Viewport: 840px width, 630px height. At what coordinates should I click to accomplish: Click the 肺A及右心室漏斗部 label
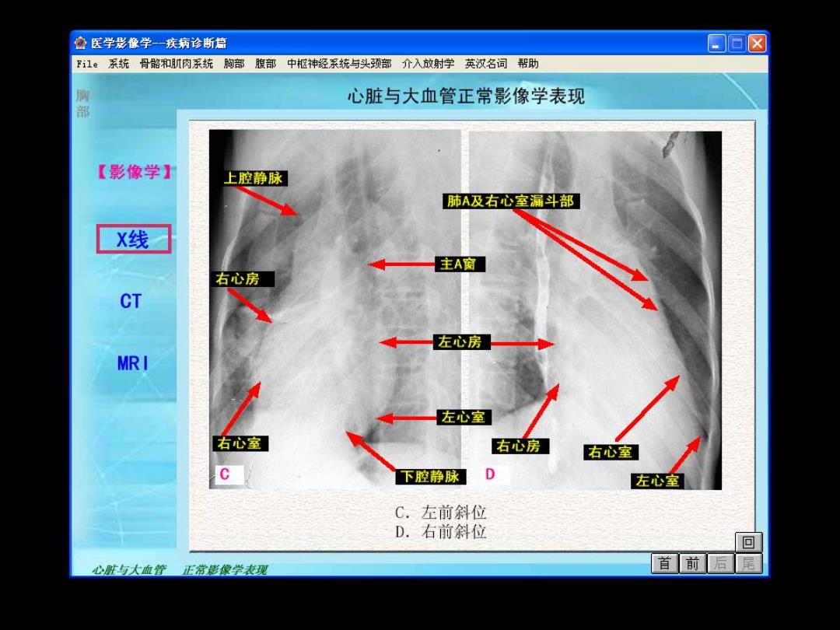pyautogui.click(x=510, y=201)
